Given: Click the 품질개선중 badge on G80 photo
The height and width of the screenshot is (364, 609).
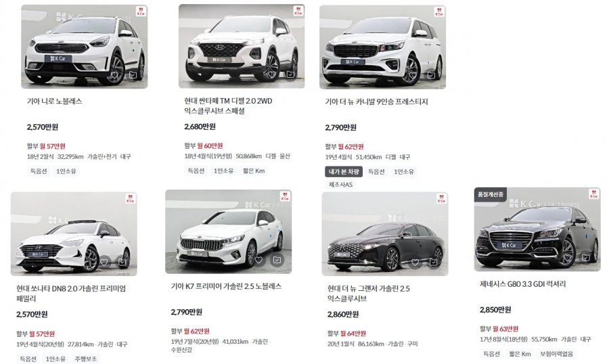Looking at the screenshot, I should 490,194.
